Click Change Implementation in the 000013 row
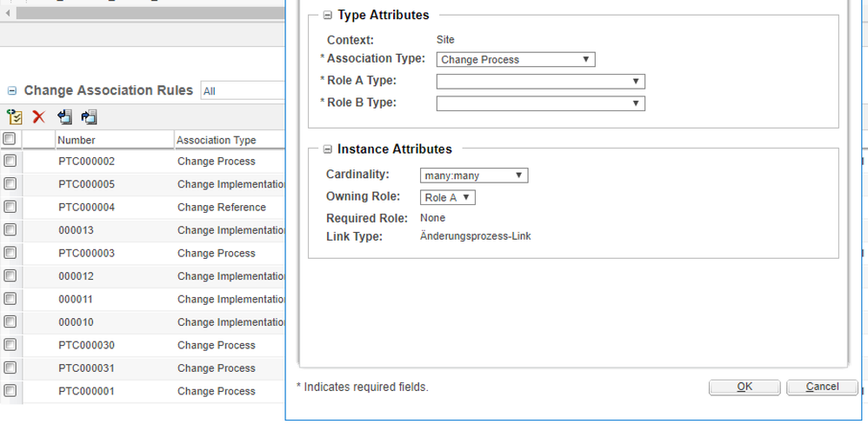 [x=231, y=230]
